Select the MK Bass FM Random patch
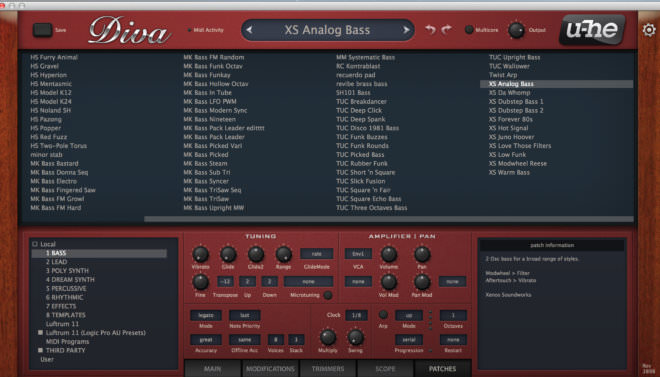Image resolution: width=660 pixels, height=377 pixels. 214,57
